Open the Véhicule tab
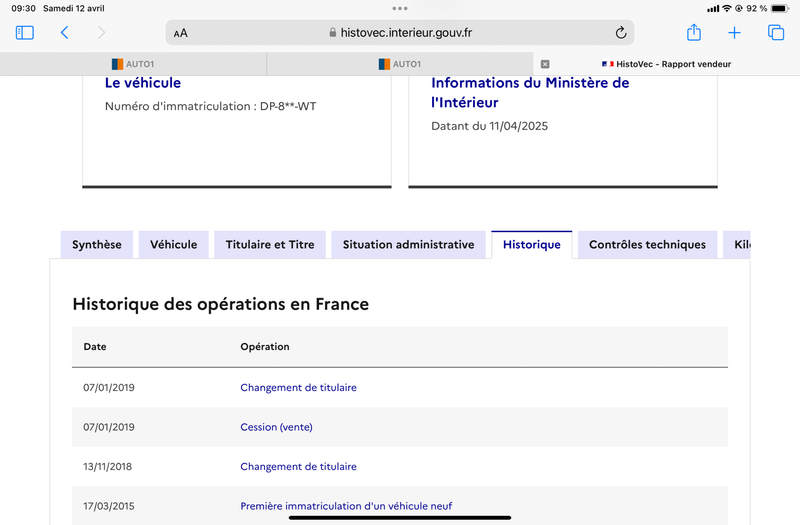 point(174,245)
